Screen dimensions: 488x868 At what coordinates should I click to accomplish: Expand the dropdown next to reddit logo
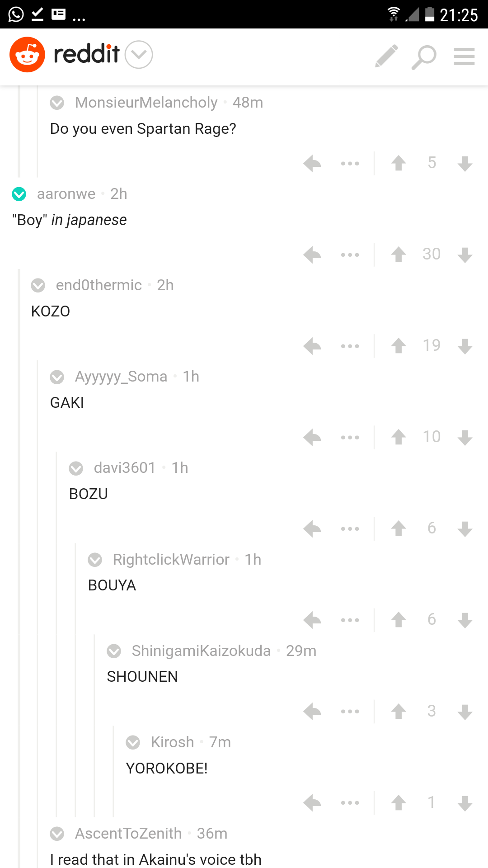click(139, 55)
